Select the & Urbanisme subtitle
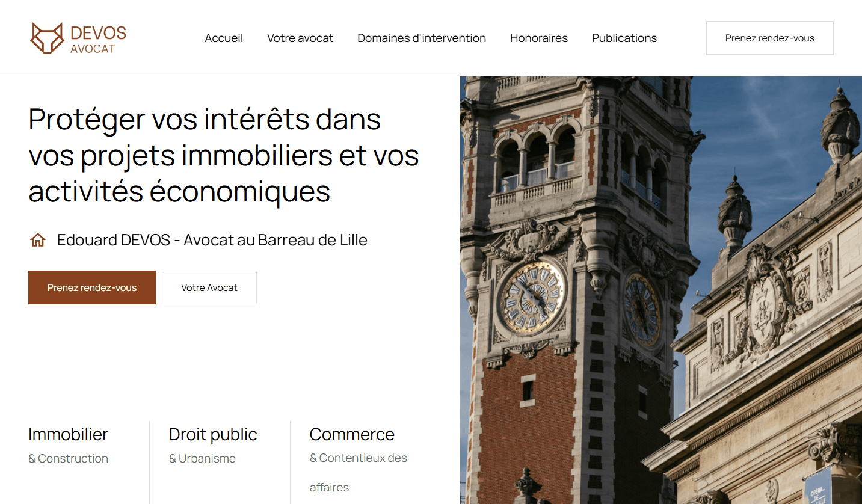Screen dimensions: 862x504 click(202, 458)
